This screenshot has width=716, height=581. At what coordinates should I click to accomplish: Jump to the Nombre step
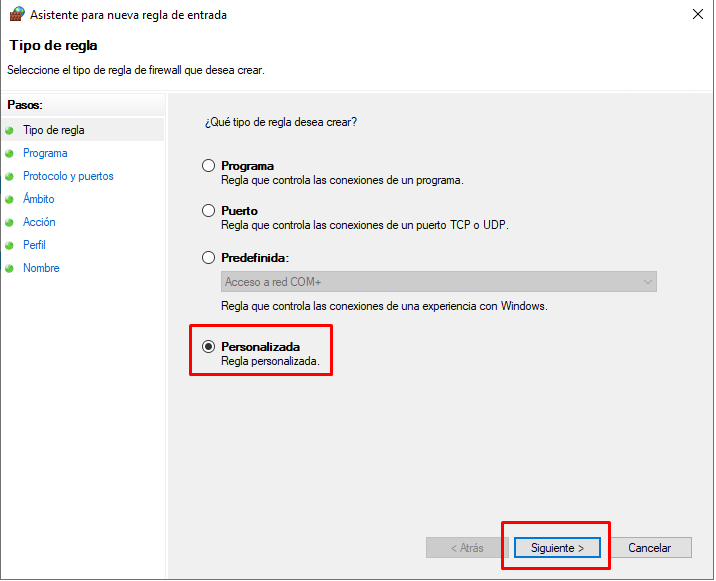41,268
